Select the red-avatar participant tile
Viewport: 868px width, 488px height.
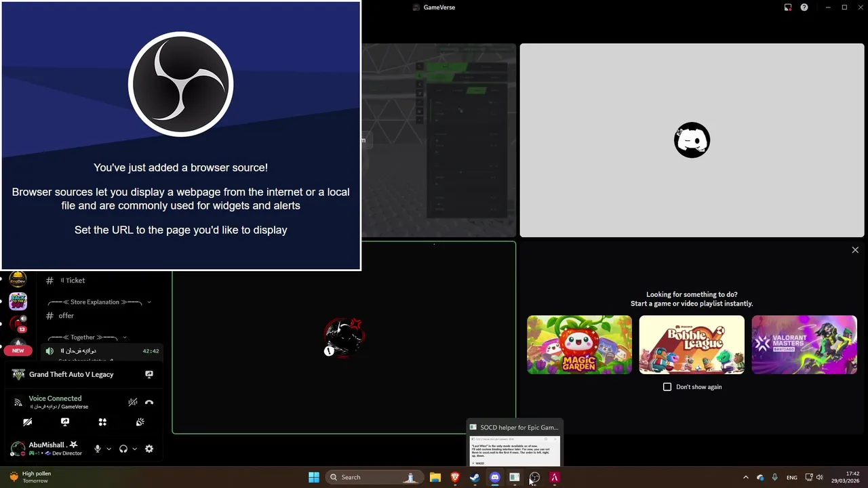tap(344, 338)
